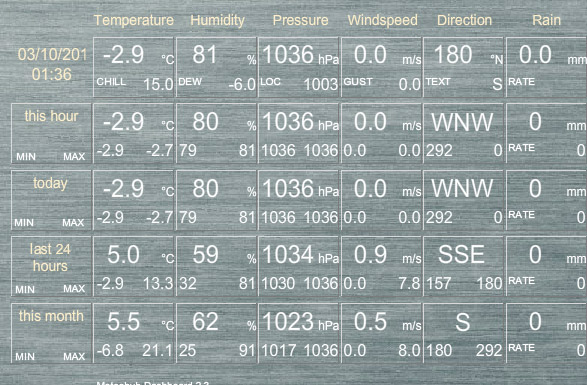Click this month maximum temperature 21.1
This screenshot has height=385, width=587.
click(157, 351)
